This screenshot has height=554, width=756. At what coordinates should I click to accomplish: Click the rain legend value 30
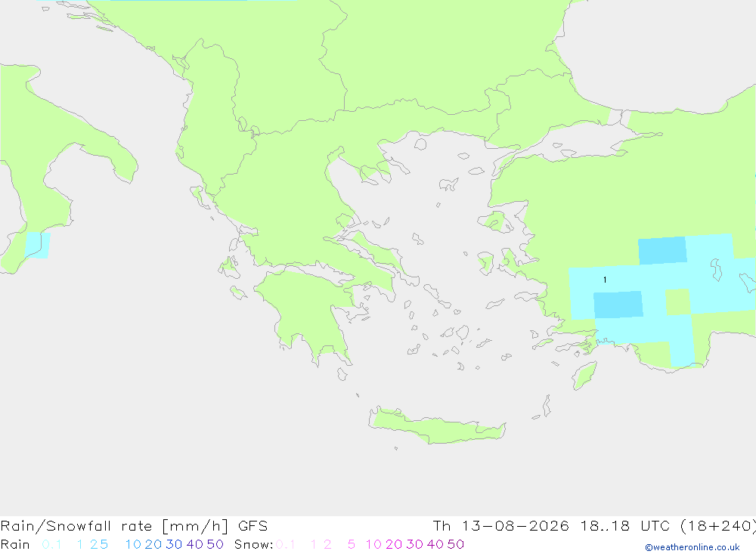tap(174, 544)
